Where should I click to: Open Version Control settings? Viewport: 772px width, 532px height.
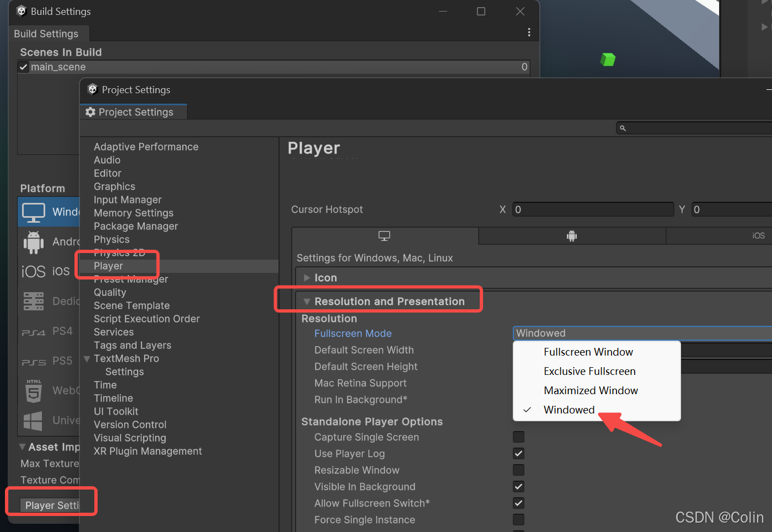(130, 425)
